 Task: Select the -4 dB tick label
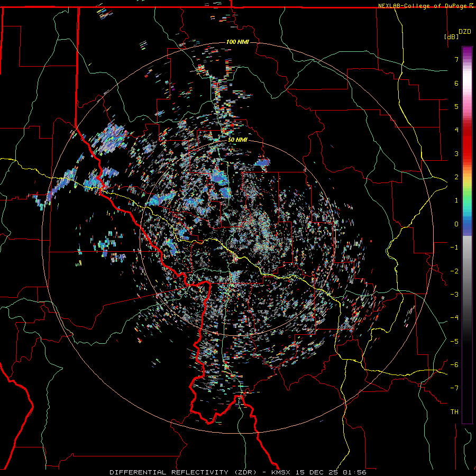pos(454,318)
